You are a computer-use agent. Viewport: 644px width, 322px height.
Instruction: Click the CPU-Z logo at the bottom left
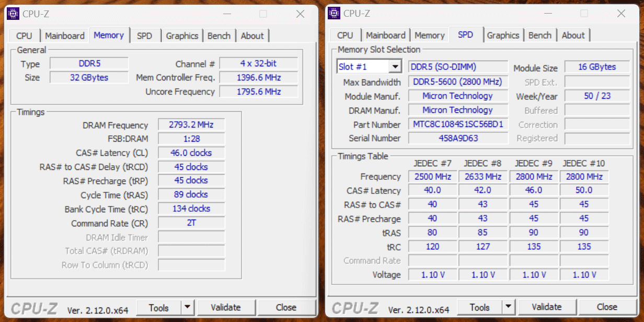(x=36, y=307)
